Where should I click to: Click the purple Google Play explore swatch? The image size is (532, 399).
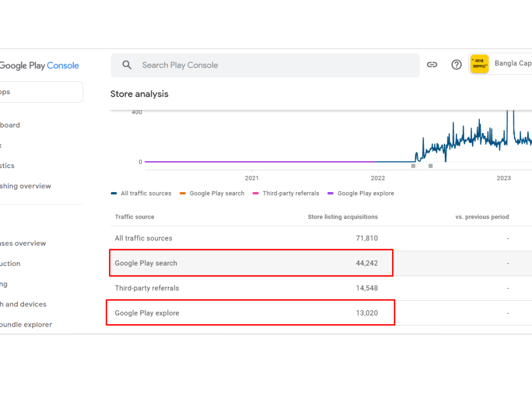pyautogui.click(x=330, y=194)
